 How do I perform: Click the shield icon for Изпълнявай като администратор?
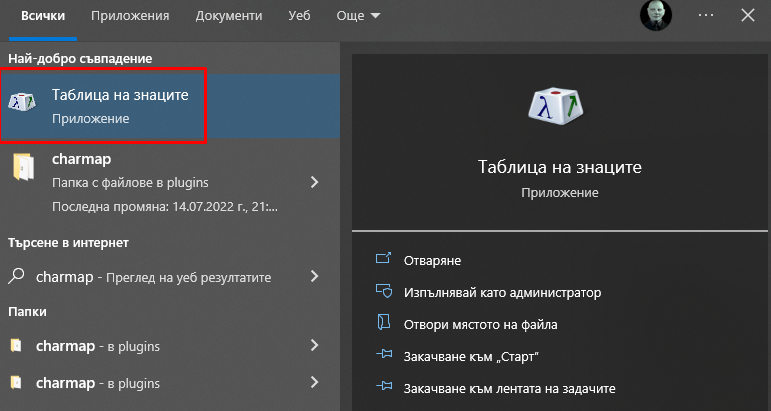(x=383, y=291)
